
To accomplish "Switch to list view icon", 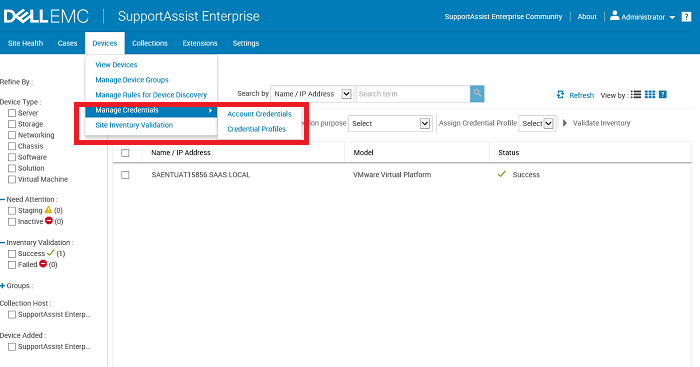I will [x=636, y=94].
